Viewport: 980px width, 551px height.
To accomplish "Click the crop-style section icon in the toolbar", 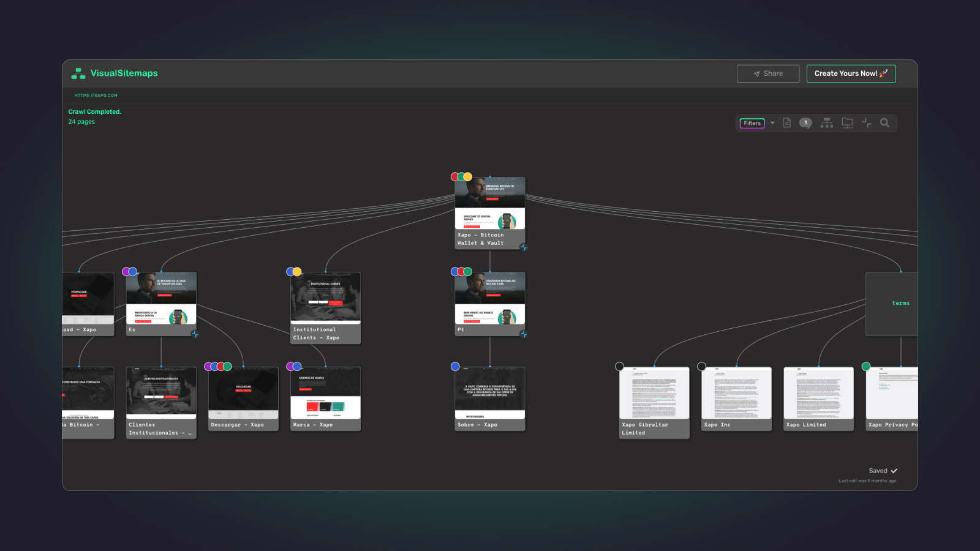I will pos(867,123).
